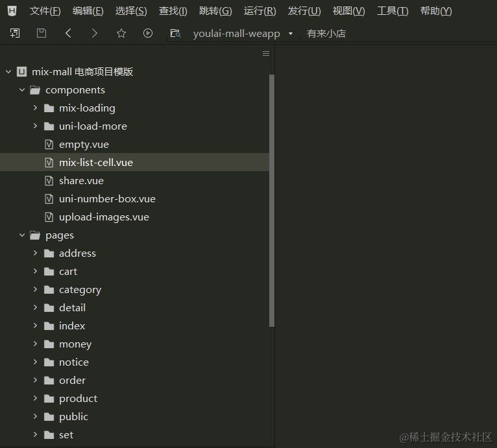Open the youlai-mall-weapp dropdown arrow
Screen dimensions: 497x448
(290, 34)
